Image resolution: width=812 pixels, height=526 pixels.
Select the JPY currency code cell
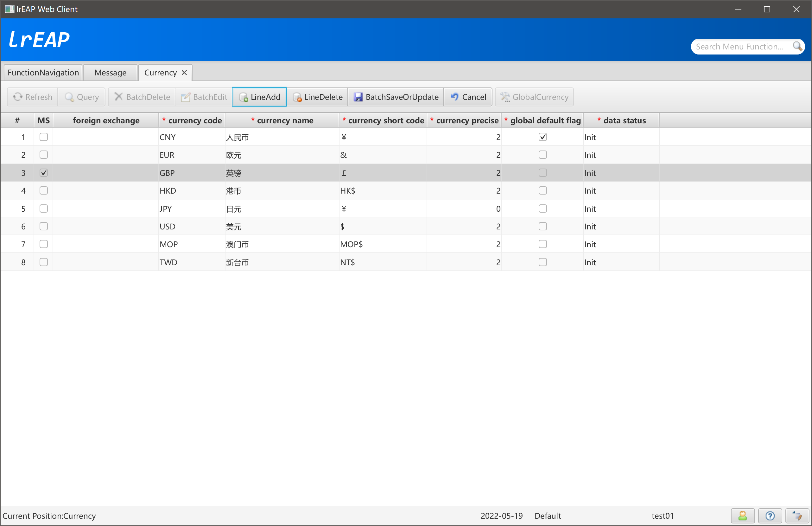point(192,209)
